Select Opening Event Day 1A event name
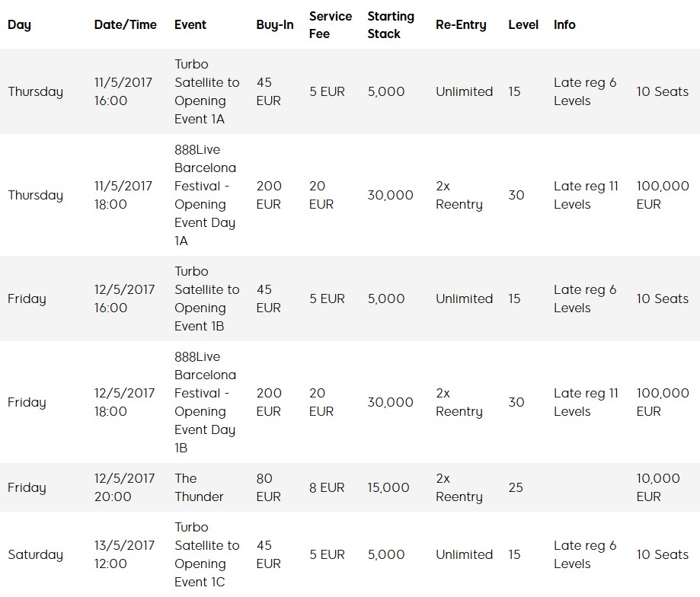Screen dimensions: 700x597 tap(206, 195)
